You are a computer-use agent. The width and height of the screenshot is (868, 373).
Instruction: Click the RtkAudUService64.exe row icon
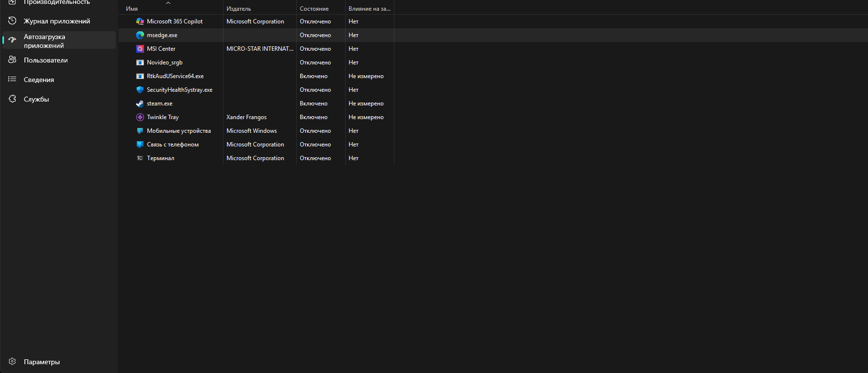click(x=140, y=76)
